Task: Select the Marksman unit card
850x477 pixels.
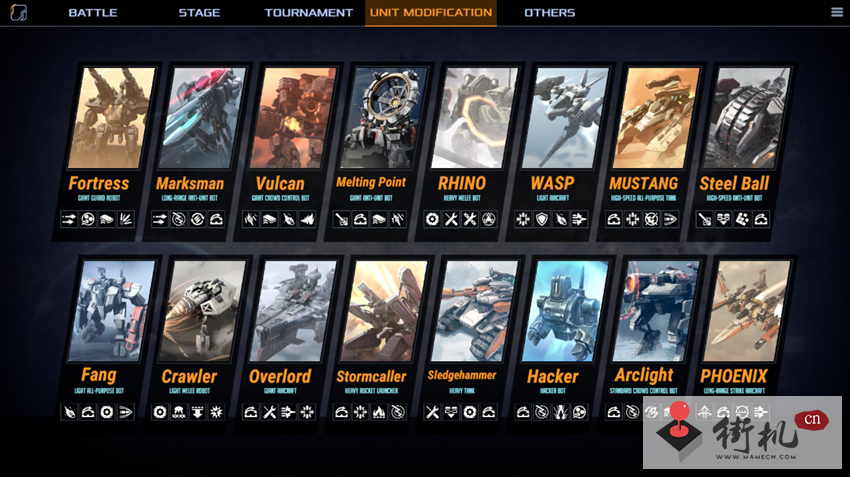Action: 194,152
